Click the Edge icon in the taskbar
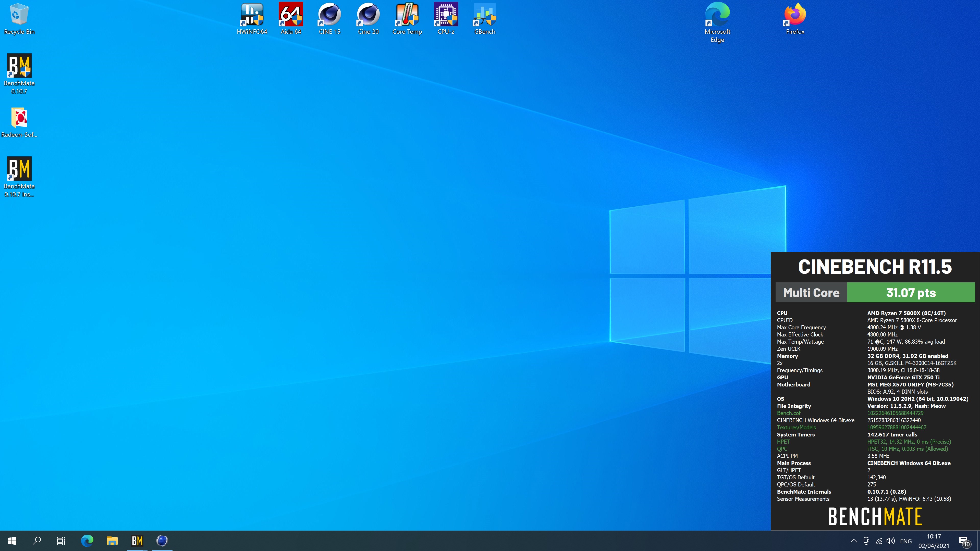The image size is (980, 551). click(x=87, y=540)
